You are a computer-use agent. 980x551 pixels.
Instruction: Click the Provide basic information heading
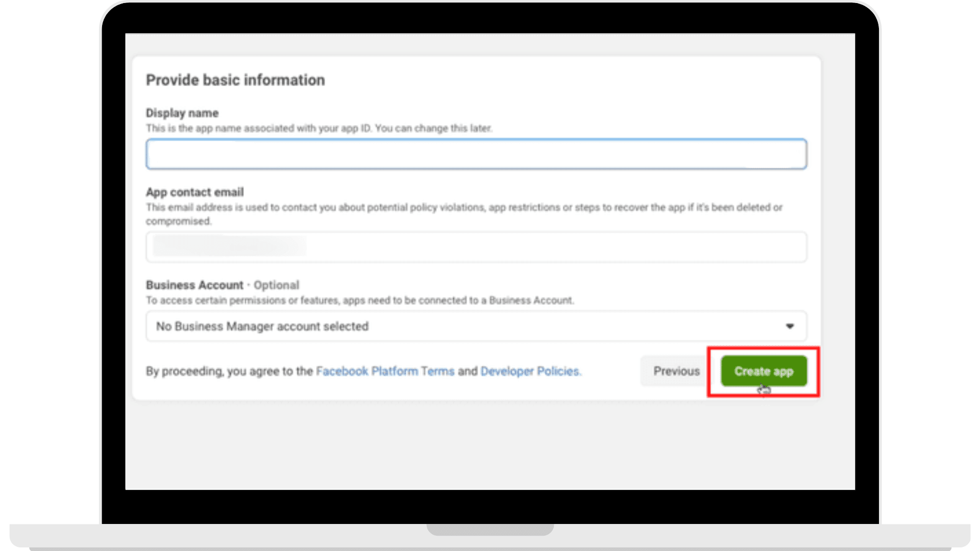coord(235,80)
